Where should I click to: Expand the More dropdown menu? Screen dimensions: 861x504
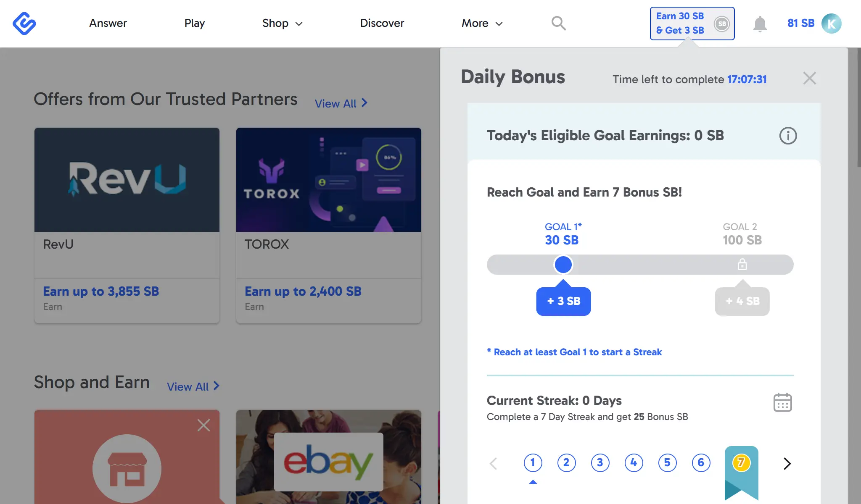(482, 24)
